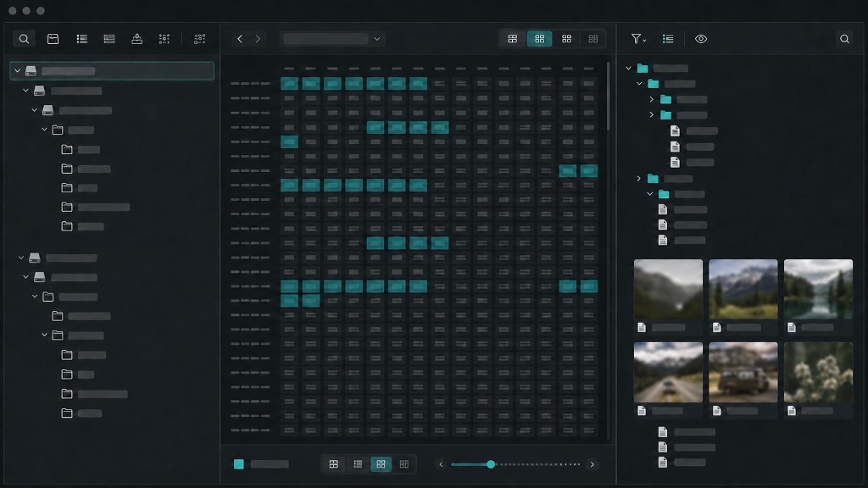Open the path dropdown in the center toolbar

click(x=332, y=39)
